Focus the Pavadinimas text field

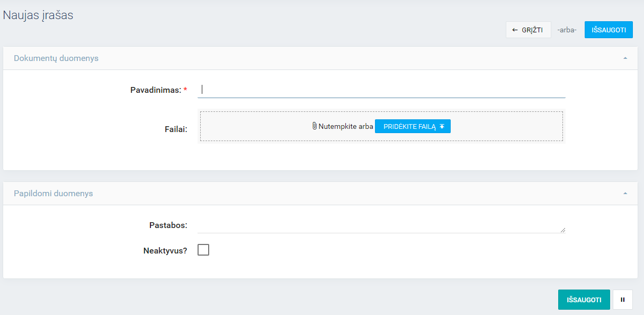click(381, 90)
